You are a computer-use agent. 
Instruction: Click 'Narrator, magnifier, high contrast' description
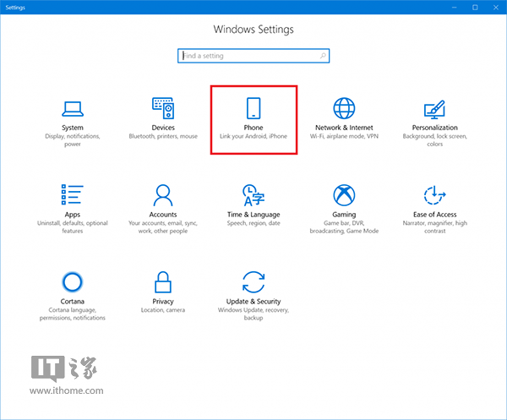(x=434, y=227)
